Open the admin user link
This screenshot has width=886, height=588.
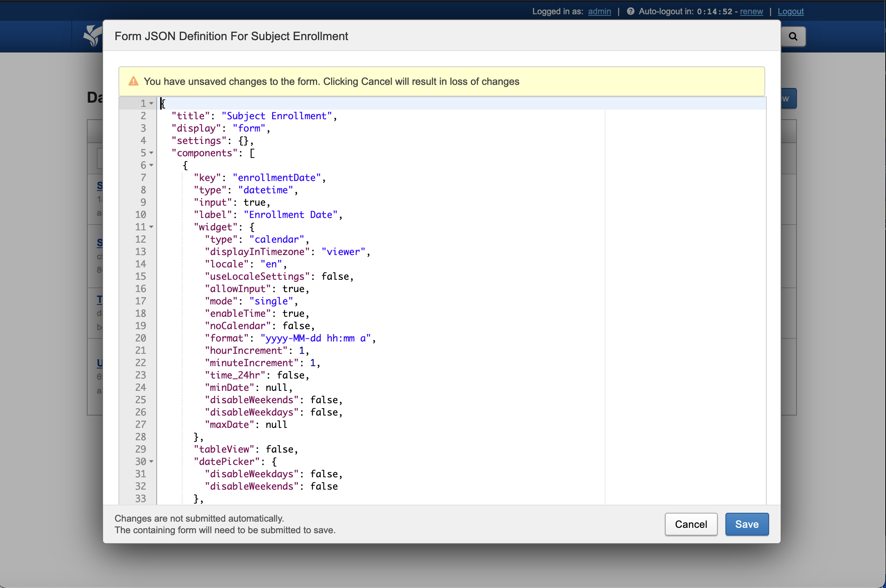pyautogui.click(x=599, y=11)
